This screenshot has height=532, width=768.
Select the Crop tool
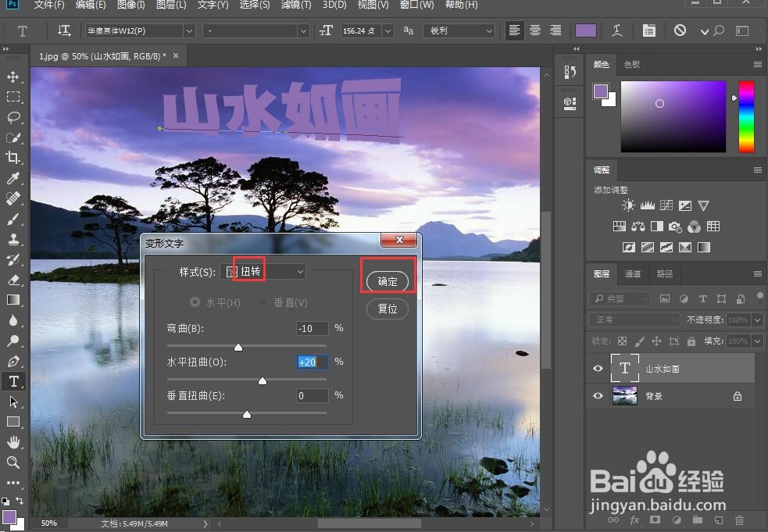(13, 158)
